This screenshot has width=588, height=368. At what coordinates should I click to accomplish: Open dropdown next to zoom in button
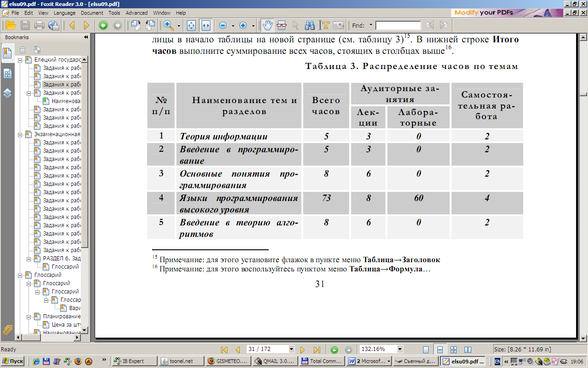click(x=253, y=26)
